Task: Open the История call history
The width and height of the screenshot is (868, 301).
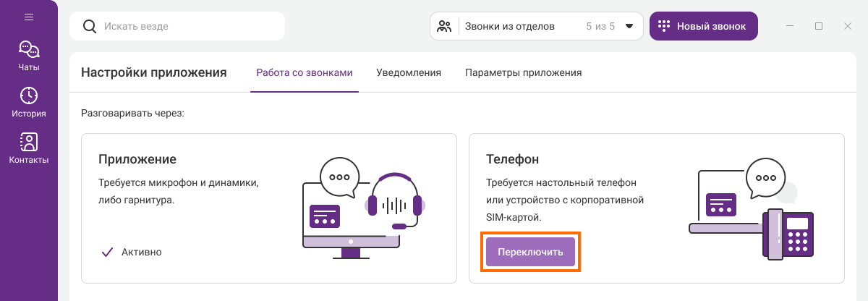Action: click(29, 102)
